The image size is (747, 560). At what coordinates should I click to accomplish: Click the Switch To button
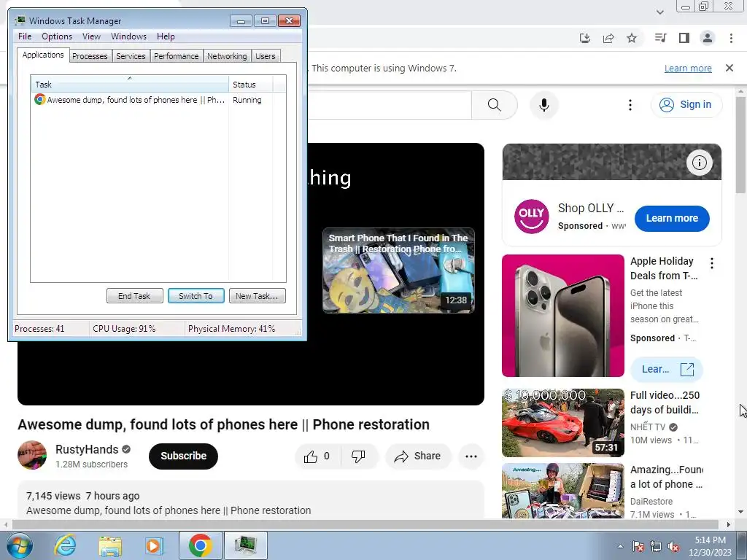click(196, 296)
